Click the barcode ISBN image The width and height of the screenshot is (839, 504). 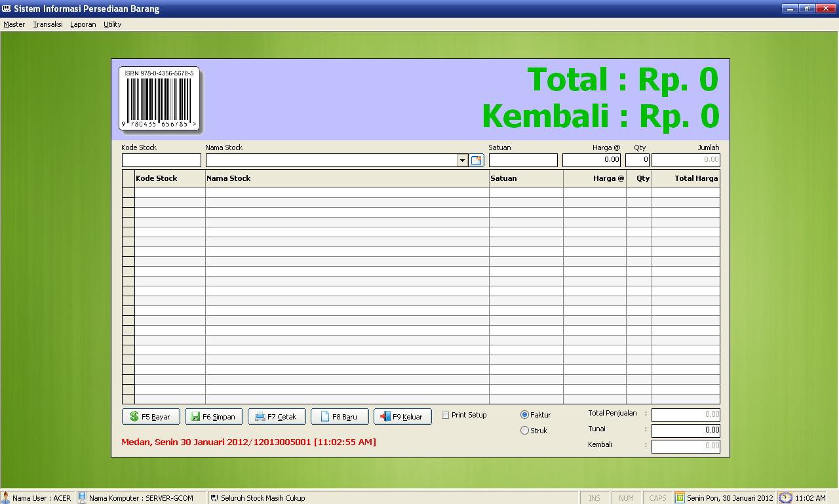tap(160, 99)
